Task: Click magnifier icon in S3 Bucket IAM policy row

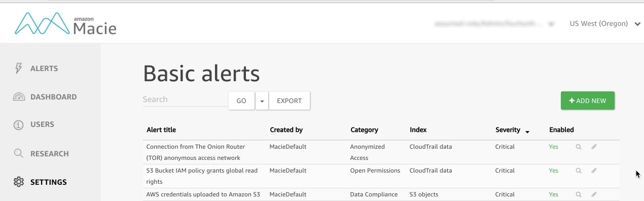Action: (578, 171)
